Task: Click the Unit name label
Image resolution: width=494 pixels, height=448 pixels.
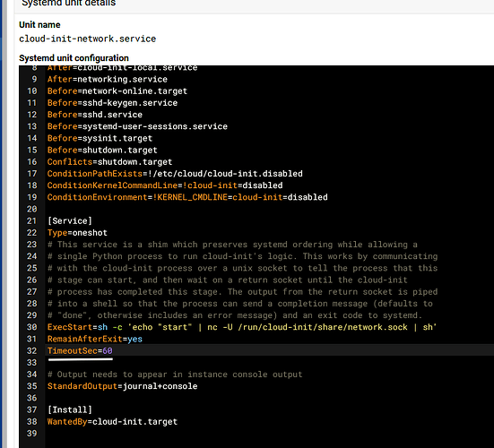Action: click(39, 24)
